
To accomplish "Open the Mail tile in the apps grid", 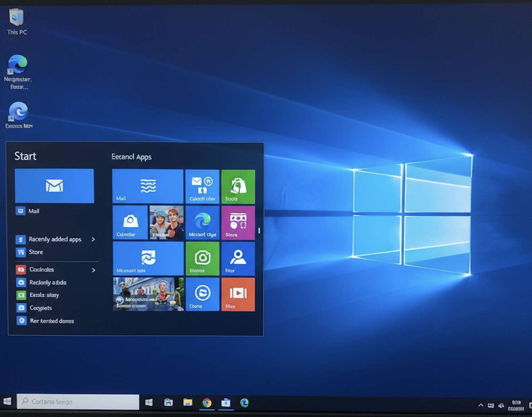I will tap(147, 186).
